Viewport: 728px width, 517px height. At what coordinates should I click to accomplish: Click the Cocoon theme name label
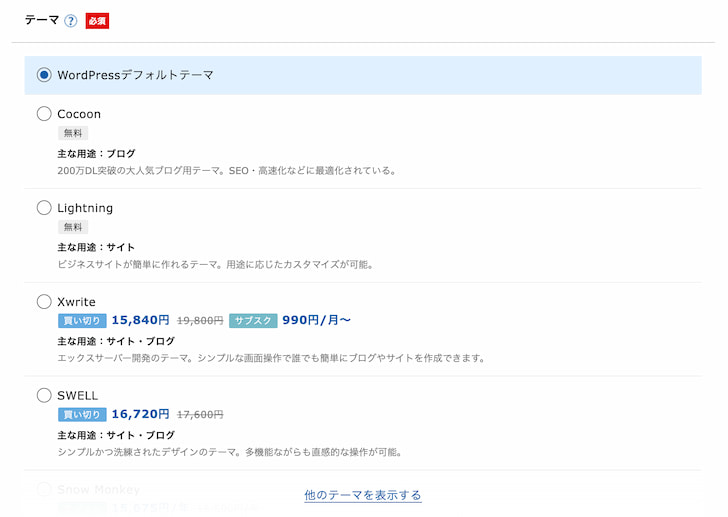tap(79, 114)
